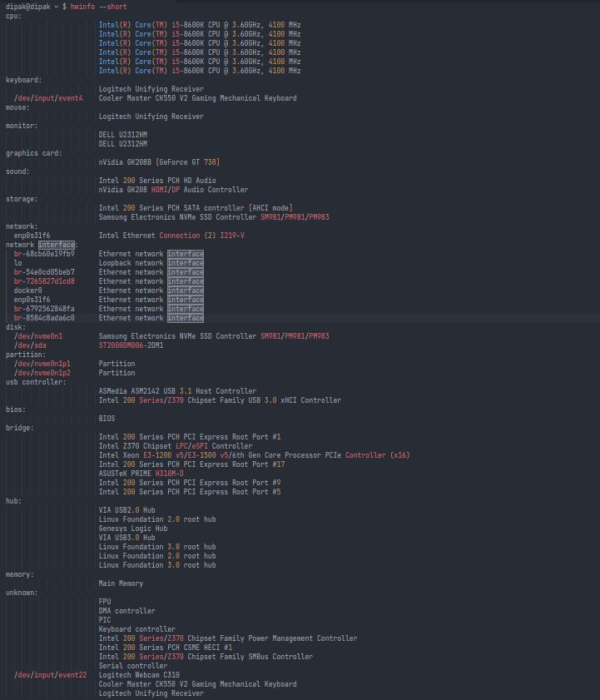Click '/dev/input/event4' device path
The width and height of the screenshot is (600, 700).
tap(48, 98)
